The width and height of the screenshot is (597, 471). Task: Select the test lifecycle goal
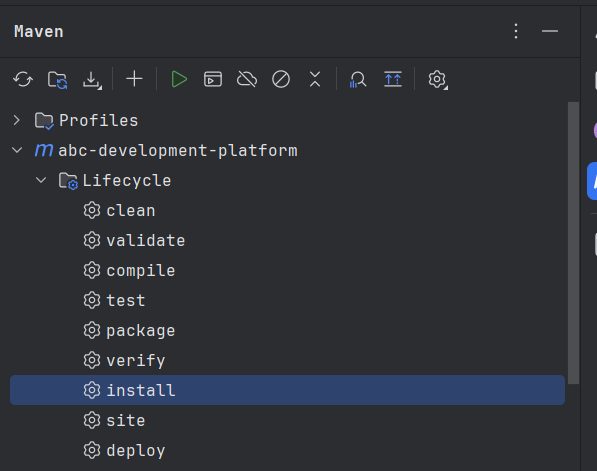(287, 300)
